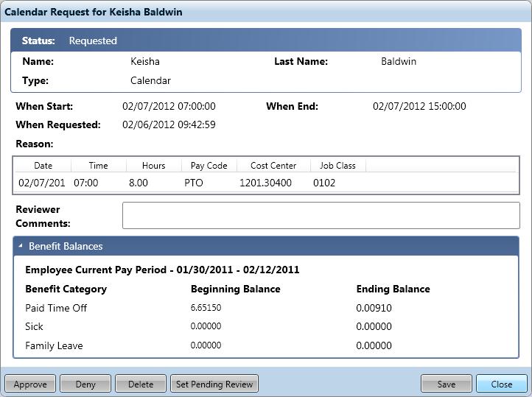
Task: Select the 1201.30400 cost center cell
Action: [265, 183]
